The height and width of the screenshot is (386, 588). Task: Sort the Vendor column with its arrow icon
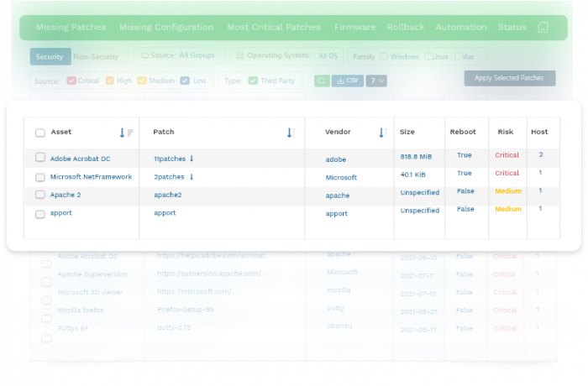coord(383,133)
